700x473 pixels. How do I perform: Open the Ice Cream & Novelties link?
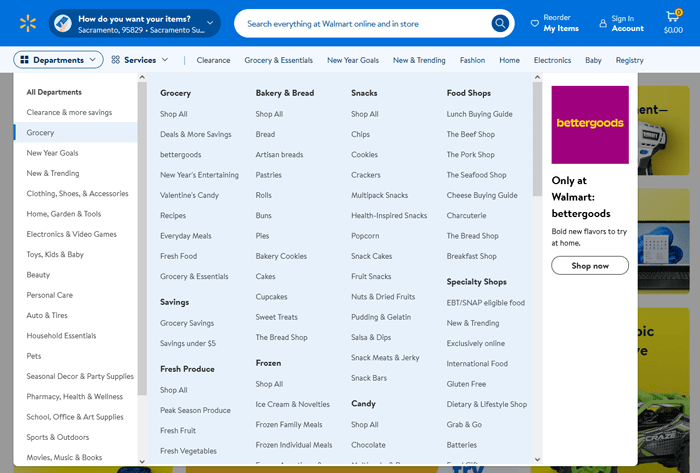click(x=292, y=405)
